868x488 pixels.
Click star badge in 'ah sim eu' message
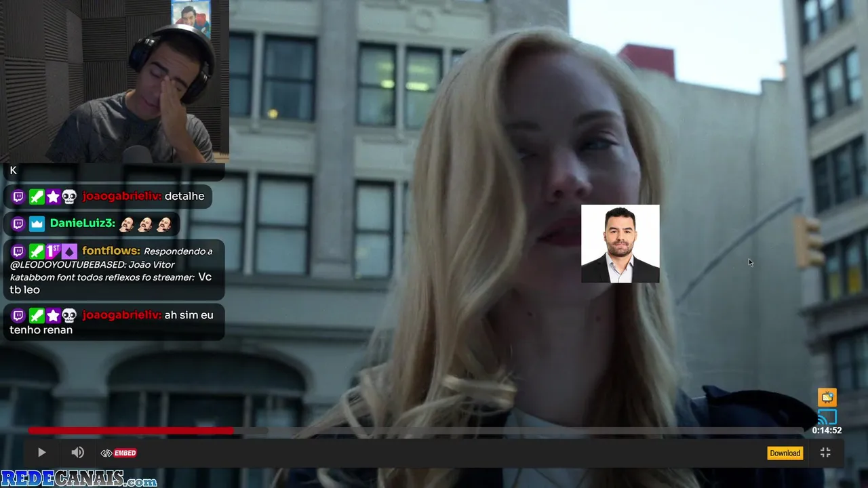tap(53, 315)
